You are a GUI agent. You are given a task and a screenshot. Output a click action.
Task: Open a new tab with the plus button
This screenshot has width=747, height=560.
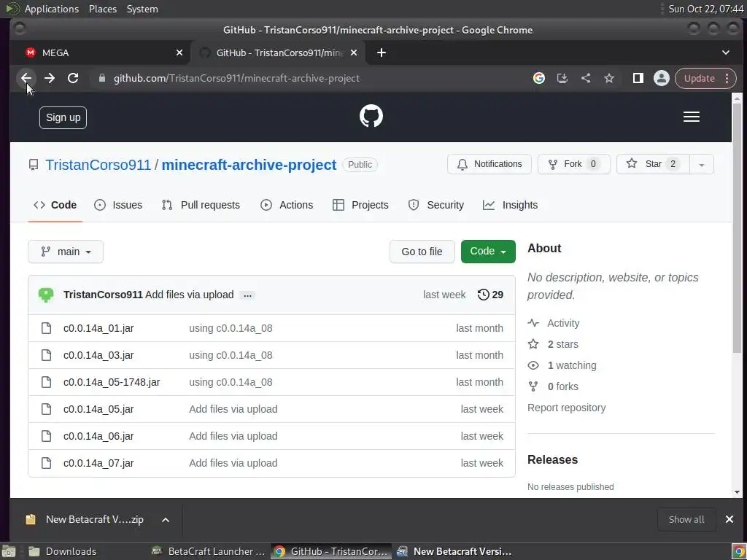[x=381, y=52]
